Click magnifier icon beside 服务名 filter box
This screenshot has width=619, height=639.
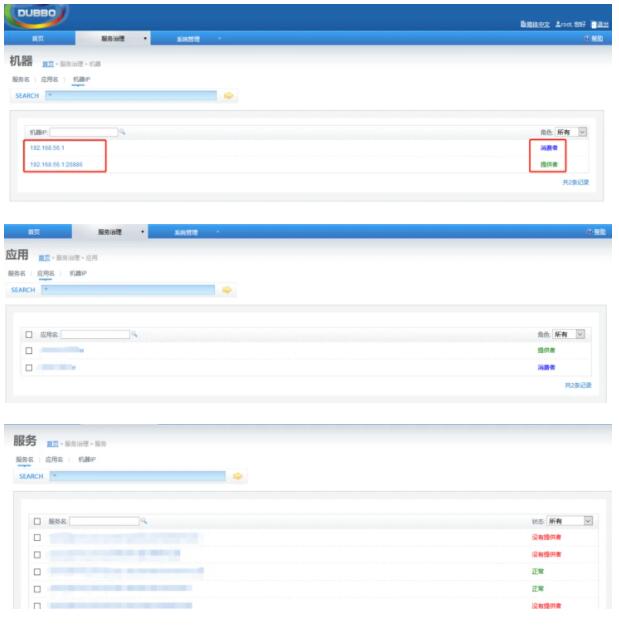point(144,521)
